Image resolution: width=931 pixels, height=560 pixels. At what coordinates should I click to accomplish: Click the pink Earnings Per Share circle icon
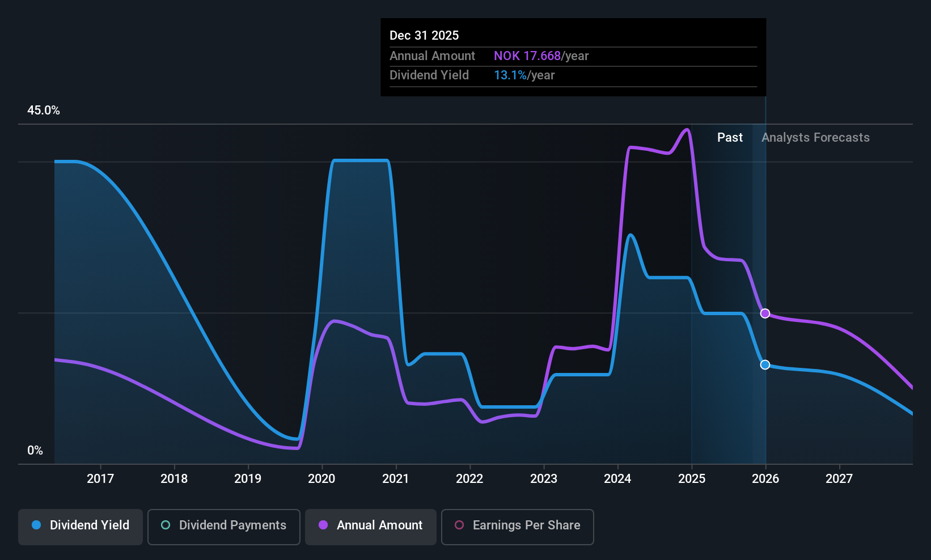point(459,526)
